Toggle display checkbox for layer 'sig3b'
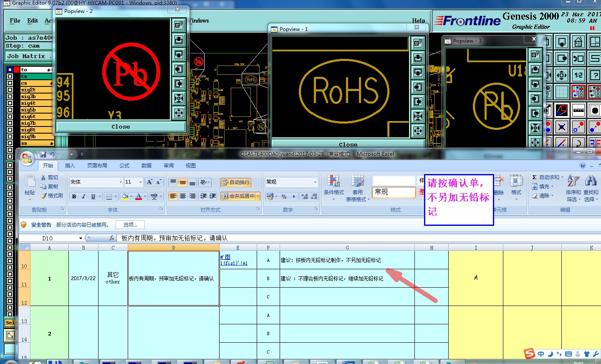601x364 pixels. 10,96
